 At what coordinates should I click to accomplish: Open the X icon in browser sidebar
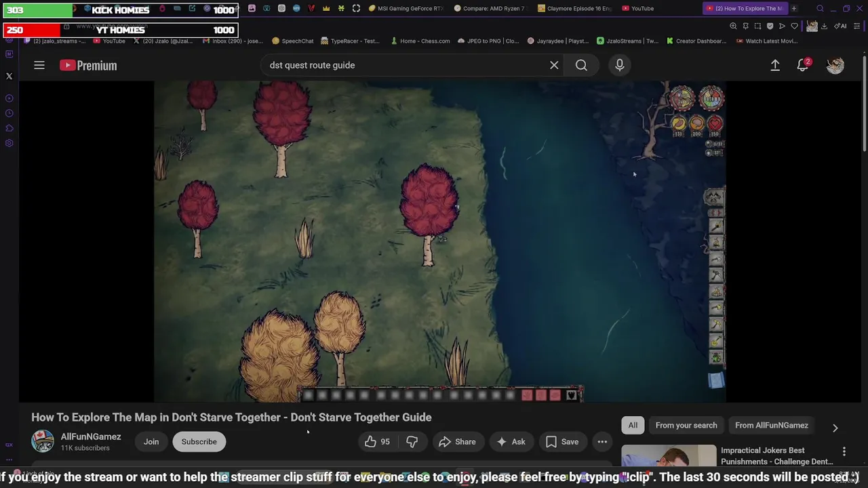pyautogui.click(x=9, y=76)
